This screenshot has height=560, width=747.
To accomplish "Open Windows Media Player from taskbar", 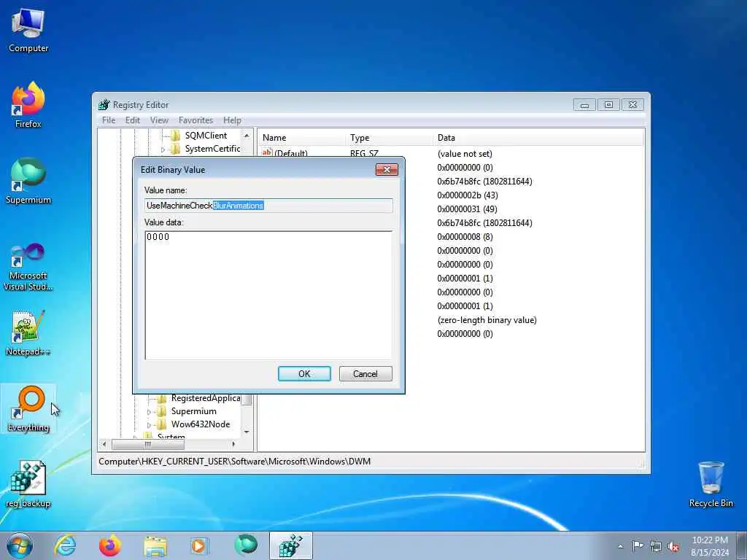I will click(x=199, y=545).
